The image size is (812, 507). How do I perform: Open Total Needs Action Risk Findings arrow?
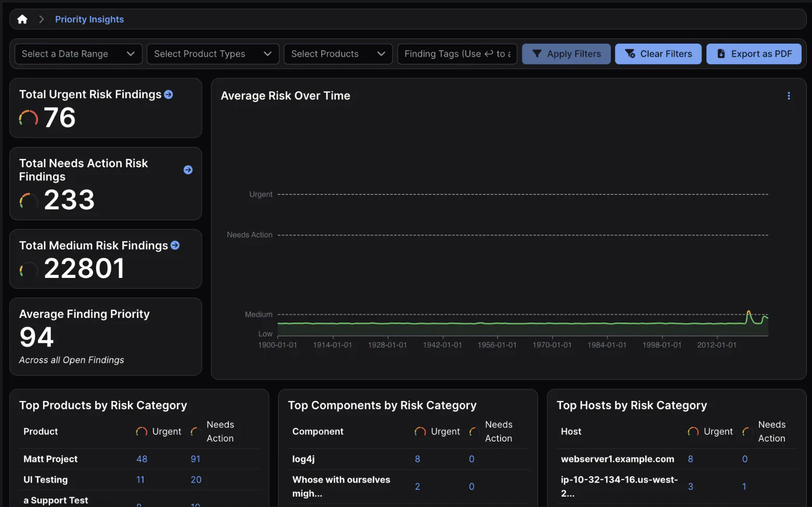pos(188,170)
